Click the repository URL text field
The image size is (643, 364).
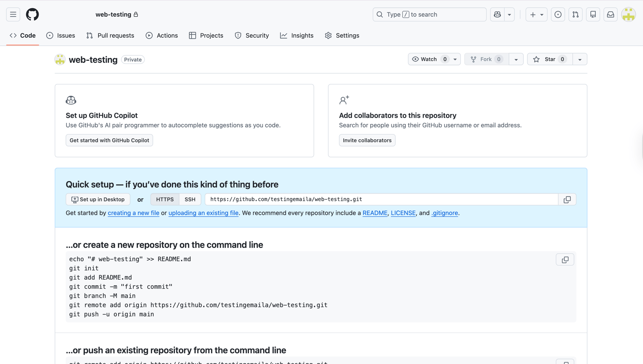(382, 200)
